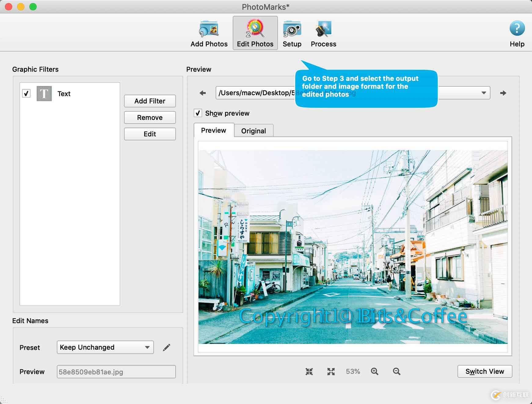Expand the Preset dropdown

[x=105, y=347]
